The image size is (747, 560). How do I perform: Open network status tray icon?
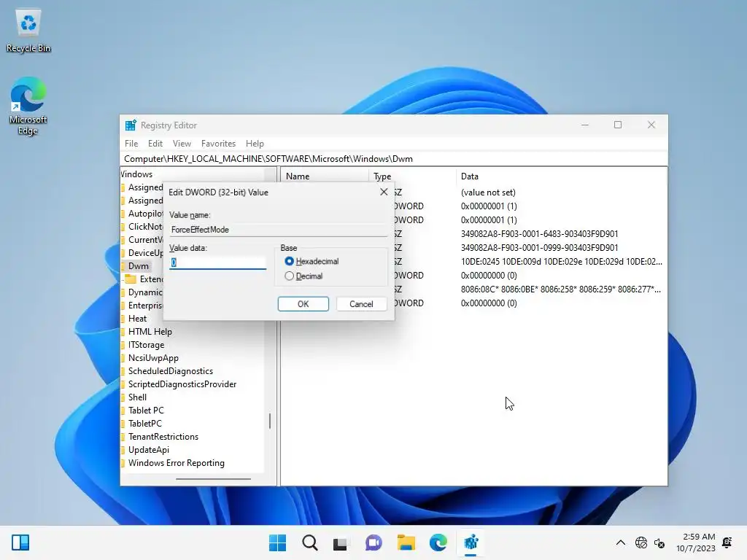(x=640, y=542)
